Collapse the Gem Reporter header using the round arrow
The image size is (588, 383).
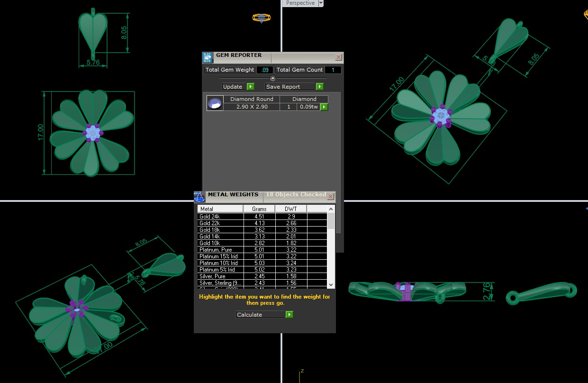coord(272,78)
